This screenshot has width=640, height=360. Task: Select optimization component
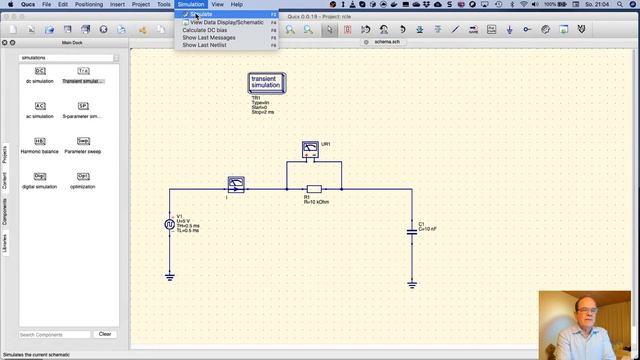[83, 181]
